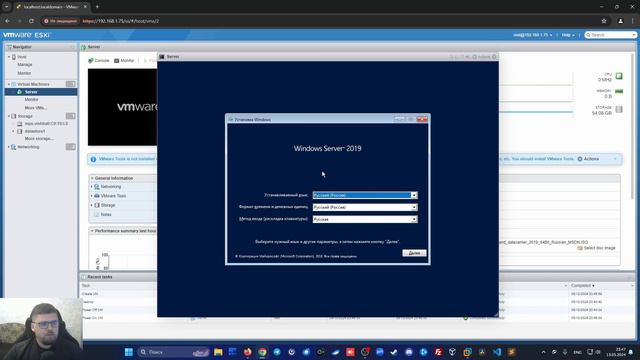The height and width of the screenshot is (360, 640).
Task: Open Networking in the Navigator
Action: (x=28, y=147)
